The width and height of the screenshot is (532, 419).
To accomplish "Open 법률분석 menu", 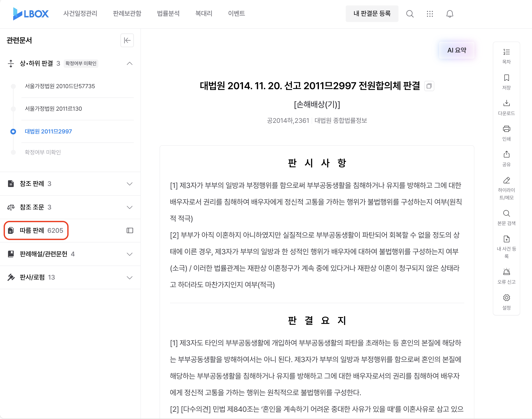I will pos(168,13).
